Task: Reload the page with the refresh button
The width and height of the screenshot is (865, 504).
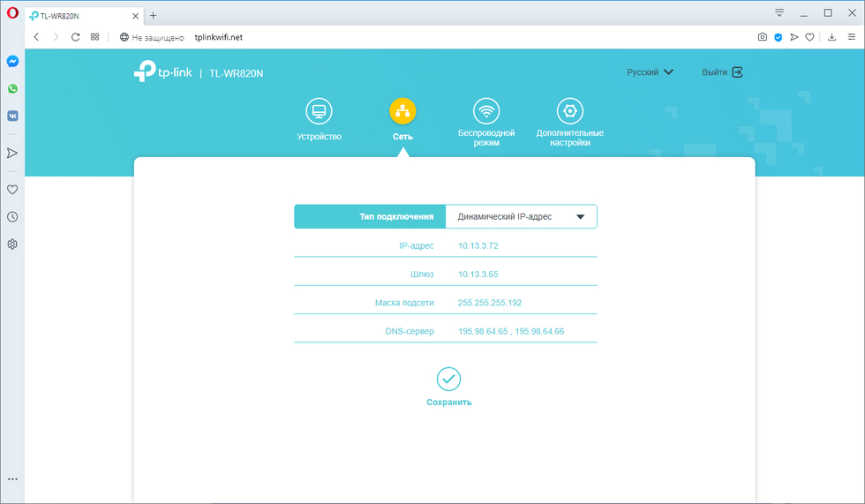Action: [x=75, y=37]
